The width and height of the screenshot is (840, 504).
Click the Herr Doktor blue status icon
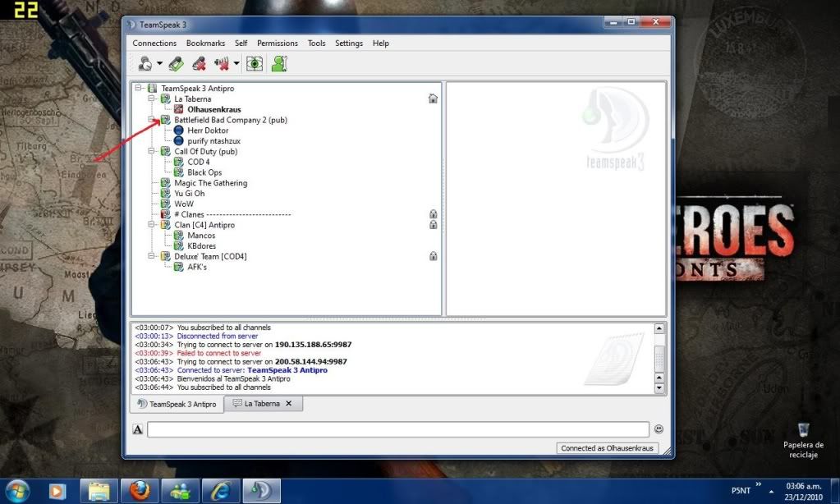(x=179, y=131)
